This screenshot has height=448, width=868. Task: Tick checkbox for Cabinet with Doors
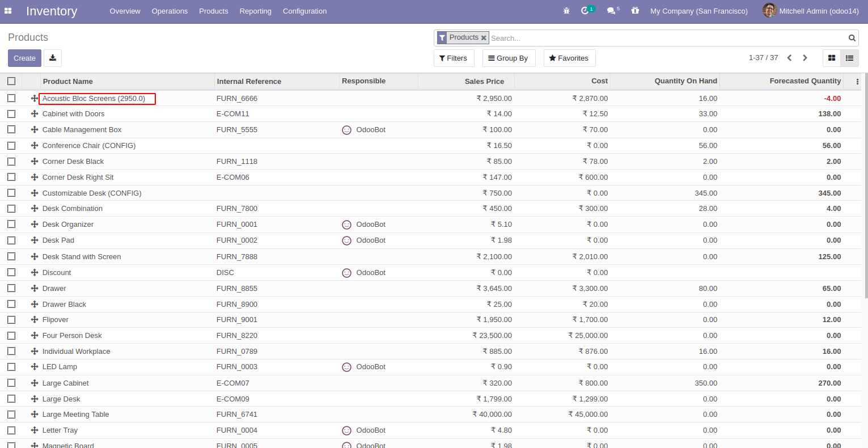[11, 114]
